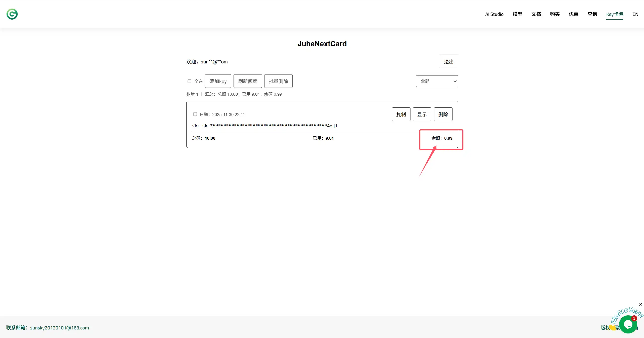Toggle the 全选 select-all checkbox
Image resolution: width=644 pixels, height=338 pixels.
[190, 81]
